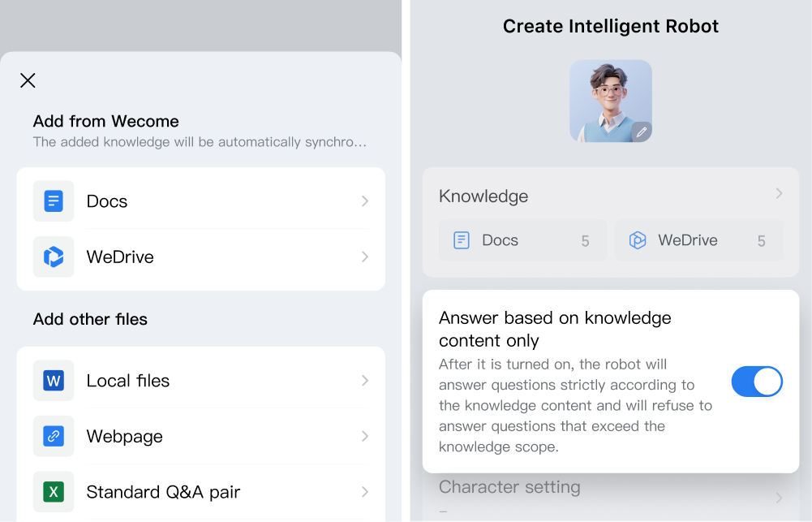Image resolution: width=812 pixels, height=522 pixels.
Task: Toggle Answer based on knowledge content only
Action: pos(756,382)
